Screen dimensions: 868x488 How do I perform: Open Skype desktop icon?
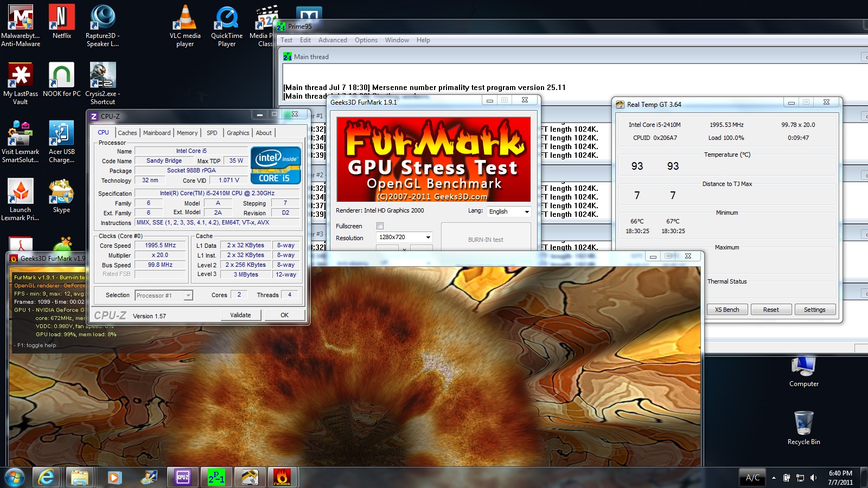(x=62, y=195)
